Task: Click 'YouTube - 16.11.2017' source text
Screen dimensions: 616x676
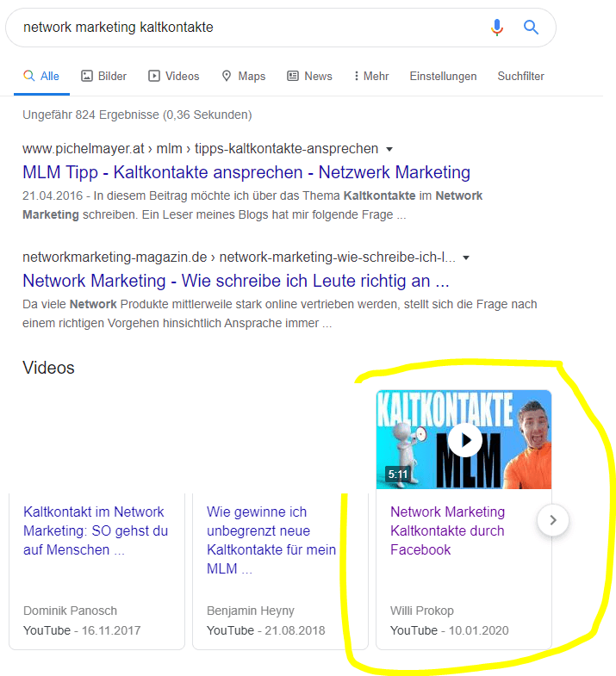Action: [x=82, y=630]
